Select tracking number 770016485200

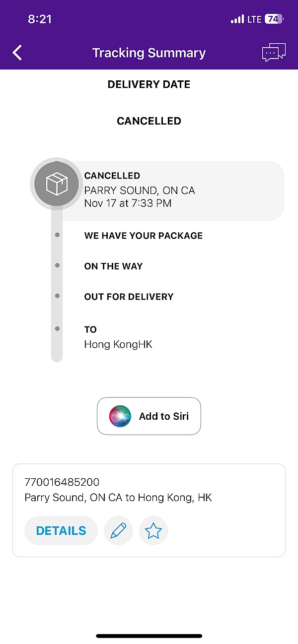(62, 482)
